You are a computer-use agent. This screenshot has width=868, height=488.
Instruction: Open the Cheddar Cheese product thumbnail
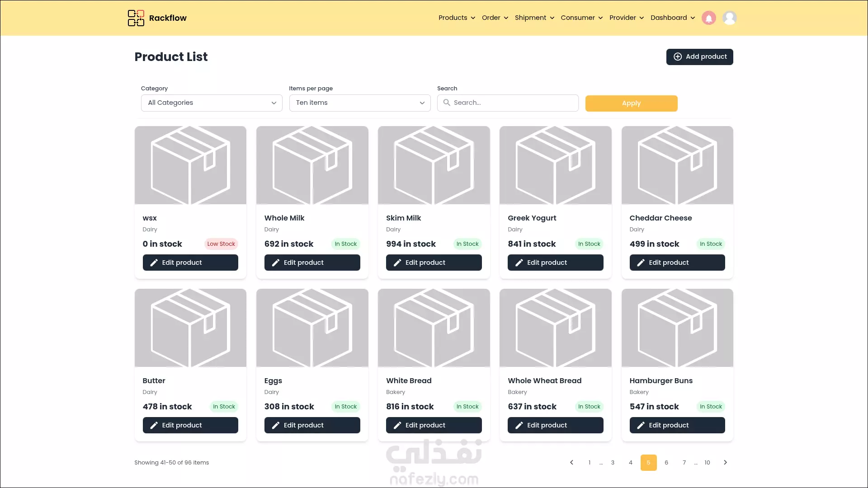click(x=677, y=165)
